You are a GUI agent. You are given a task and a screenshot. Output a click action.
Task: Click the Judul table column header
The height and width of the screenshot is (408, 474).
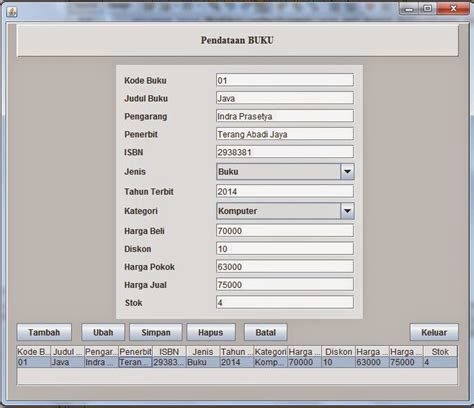click(67, 352)
